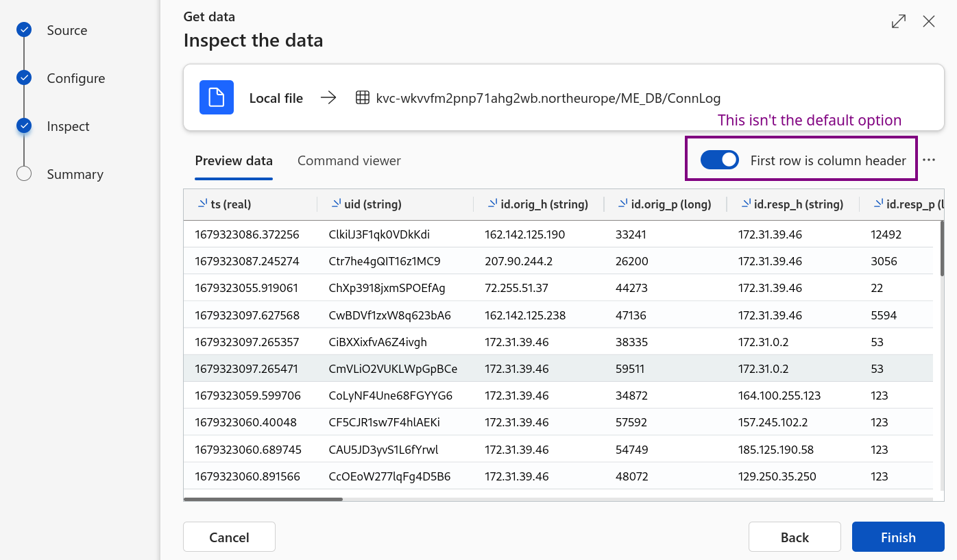Click the type icon on id.orig_h column
The image size is (957, 560).
493,204
